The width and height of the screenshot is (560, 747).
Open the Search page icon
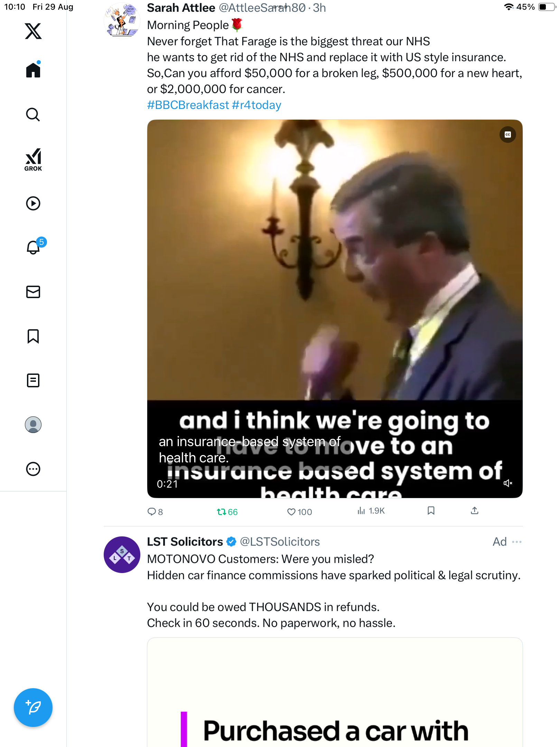coord(33,115)
